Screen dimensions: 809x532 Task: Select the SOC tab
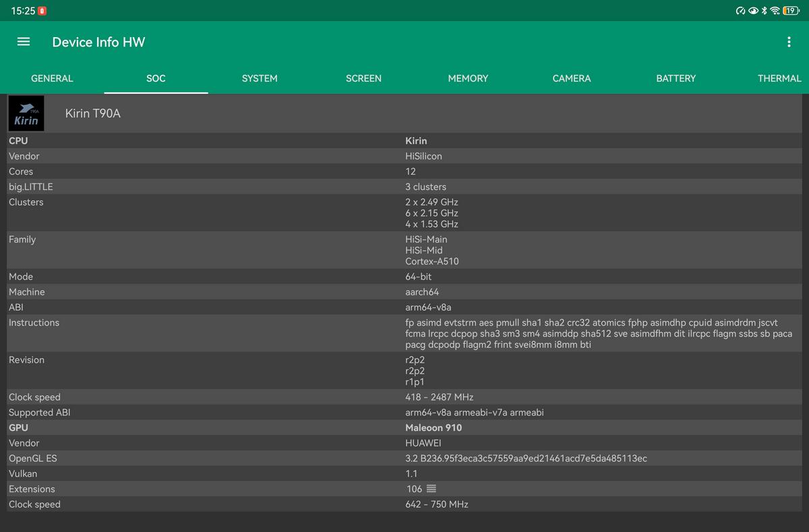point(156,78)
